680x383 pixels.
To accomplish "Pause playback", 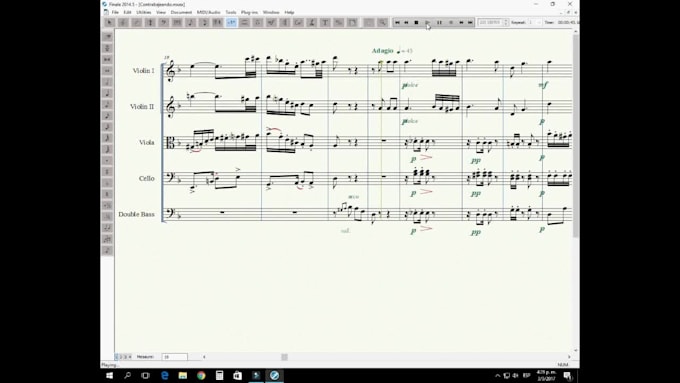I will (439, 22).
